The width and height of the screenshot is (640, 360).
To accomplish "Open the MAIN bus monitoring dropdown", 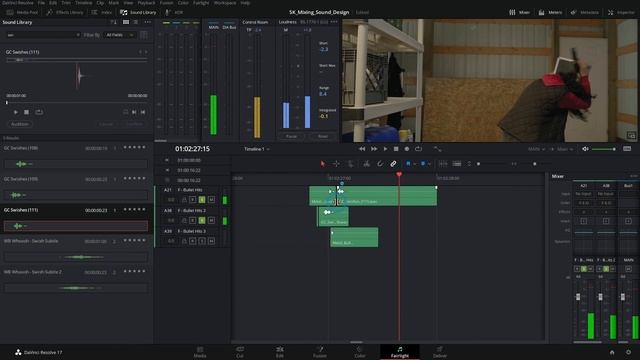I will (537, 149).
